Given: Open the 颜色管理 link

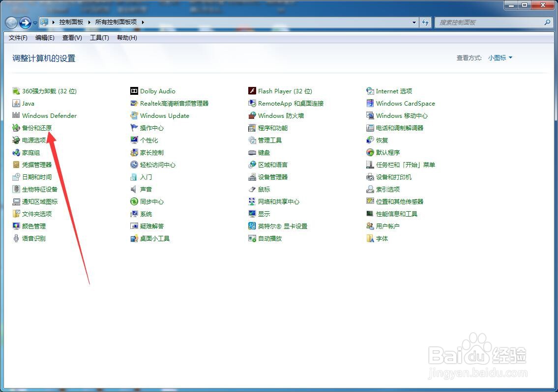Looking at the screenshot, I should click(34, 226).
